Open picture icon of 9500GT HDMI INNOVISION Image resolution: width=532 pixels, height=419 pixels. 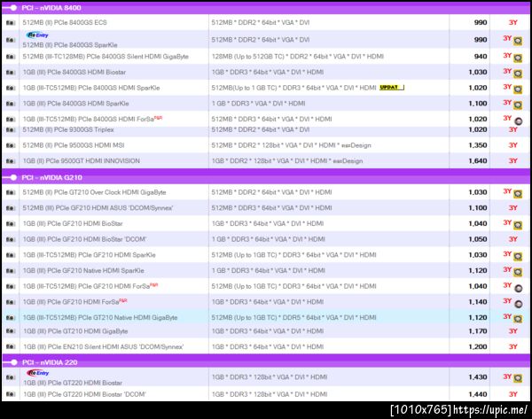pos(11,161)
